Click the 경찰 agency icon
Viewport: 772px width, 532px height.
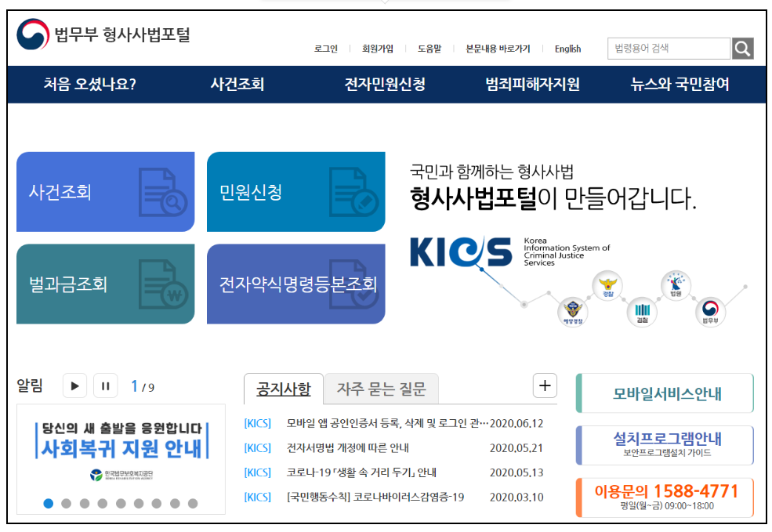coord(607,285)
